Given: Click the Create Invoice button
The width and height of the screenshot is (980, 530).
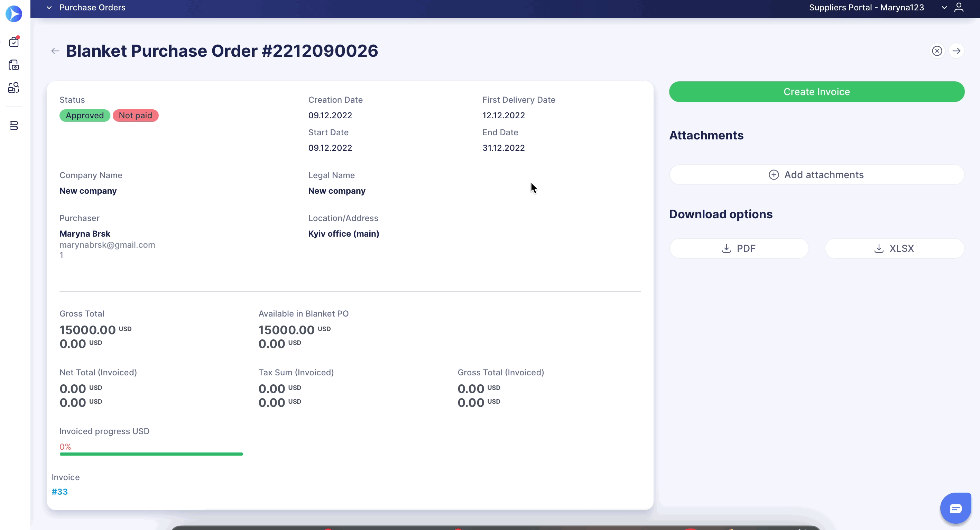Looking at the screenshot, I should (x=817, y=92).
